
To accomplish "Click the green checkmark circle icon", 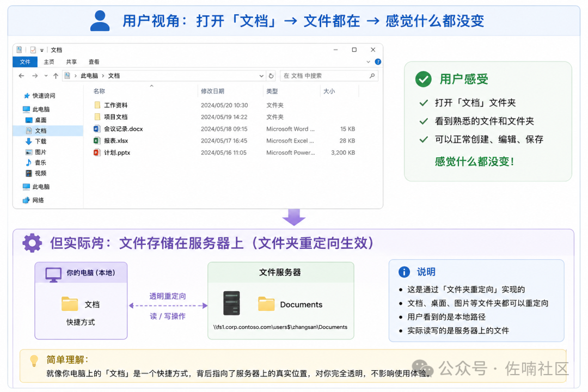I will click(424, 79).
